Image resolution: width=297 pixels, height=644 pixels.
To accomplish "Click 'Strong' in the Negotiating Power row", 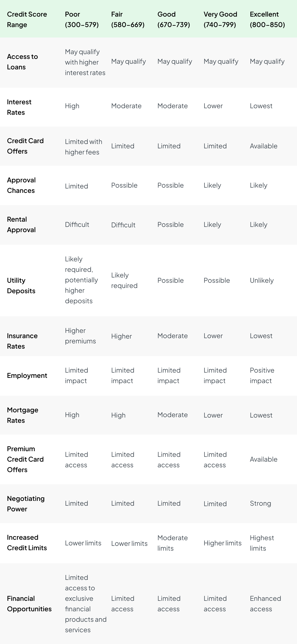I will 260,503.
